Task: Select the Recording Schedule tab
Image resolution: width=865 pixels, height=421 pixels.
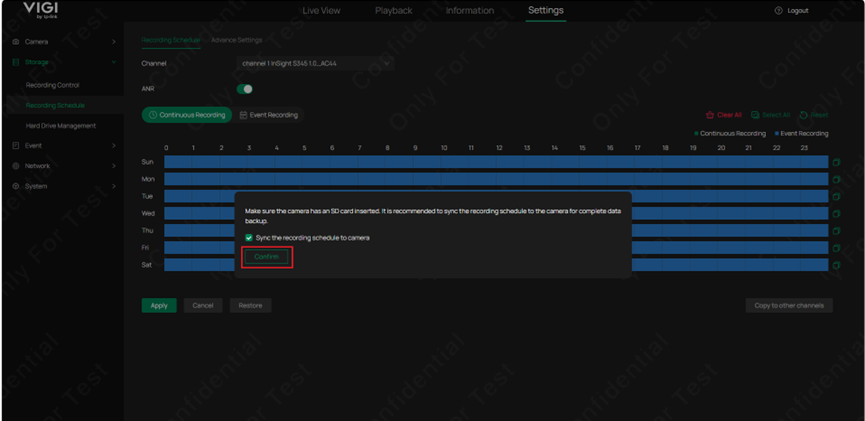Action: [171, 40]
